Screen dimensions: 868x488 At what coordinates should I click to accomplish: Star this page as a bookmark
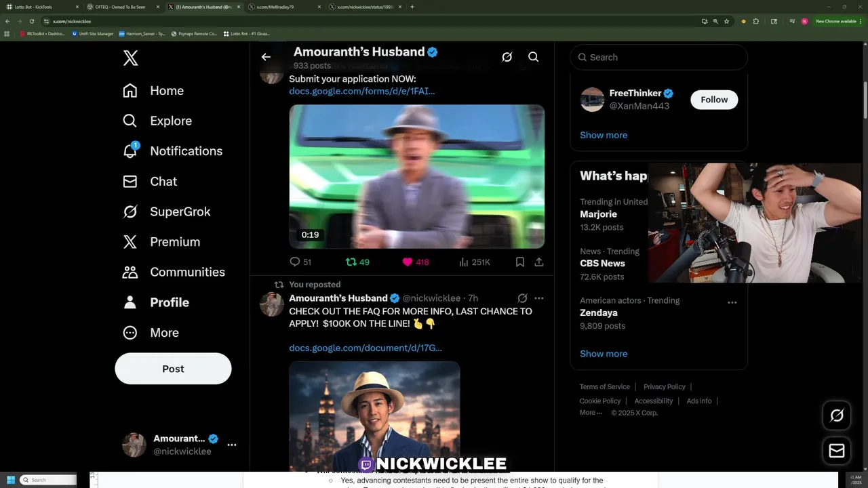(x=726, y=21)
